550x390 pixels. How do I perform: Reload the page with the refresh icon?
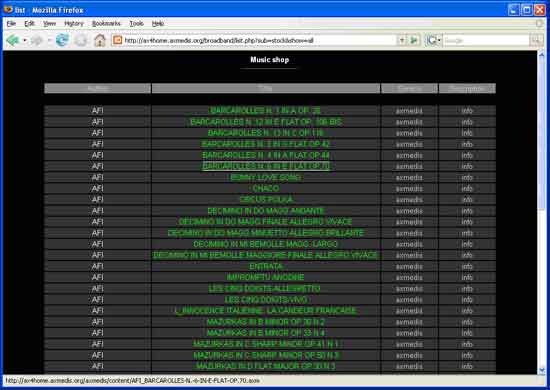tap(62, 40)
